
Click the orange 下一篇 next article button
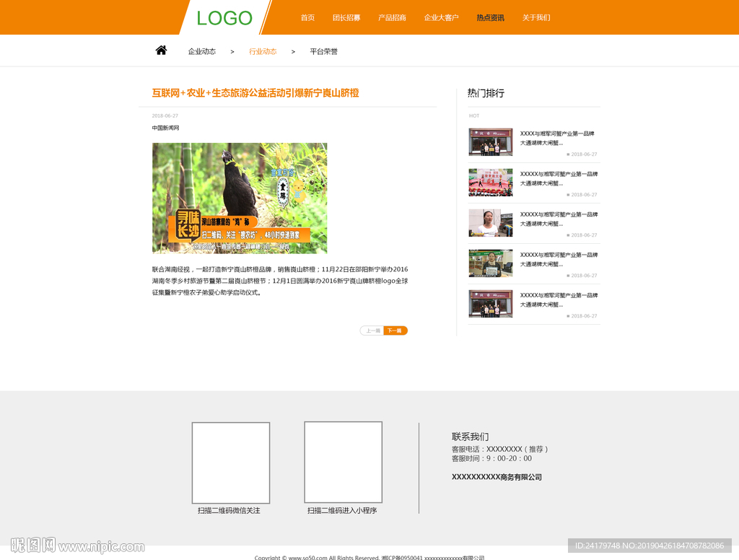click(x=395, y=331)
